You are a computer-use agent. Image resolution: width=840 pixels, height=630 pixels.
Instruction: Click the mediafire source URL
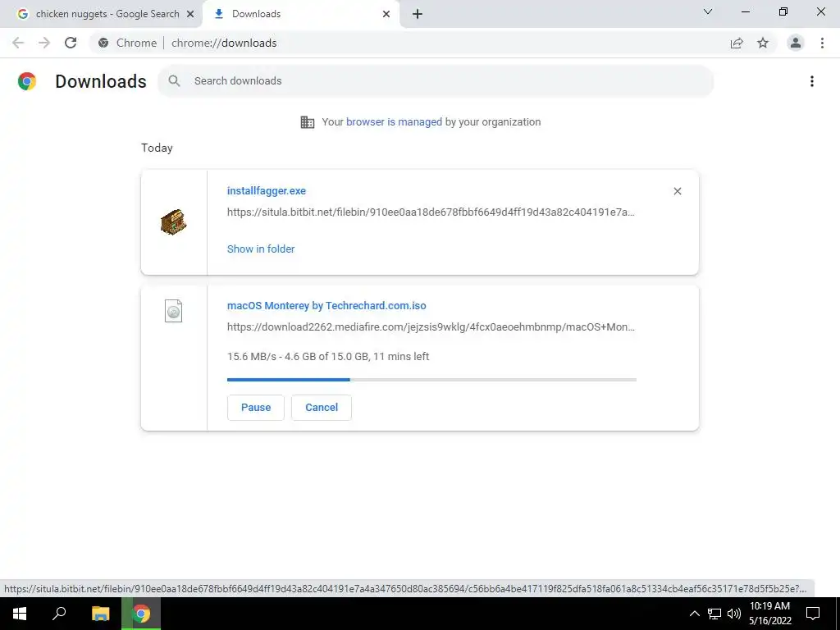click(x=431, y=327)
